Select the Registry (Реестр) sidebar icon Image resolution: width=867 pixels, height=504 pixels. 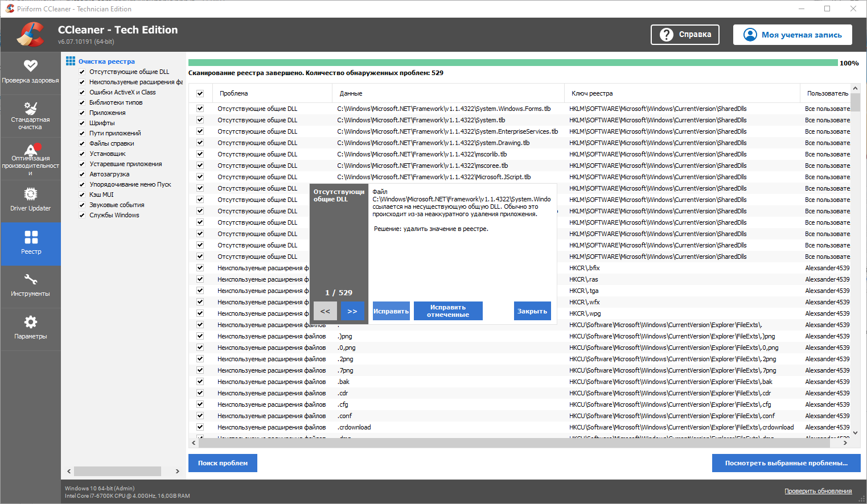point(31,243)
